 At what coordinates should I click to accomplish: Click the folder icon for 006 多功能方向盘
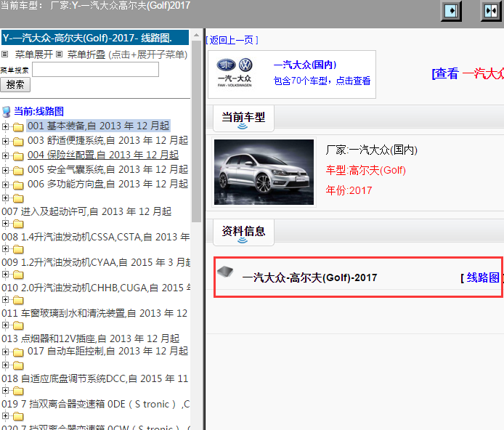(x=18, y=185)
